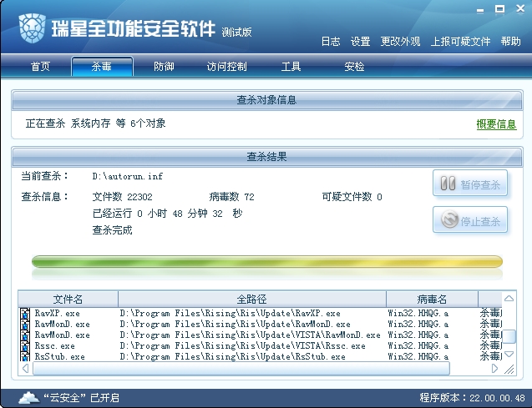532x408 pixels.
Task: Open the 日志 log menu
Action: coord(331,42)
